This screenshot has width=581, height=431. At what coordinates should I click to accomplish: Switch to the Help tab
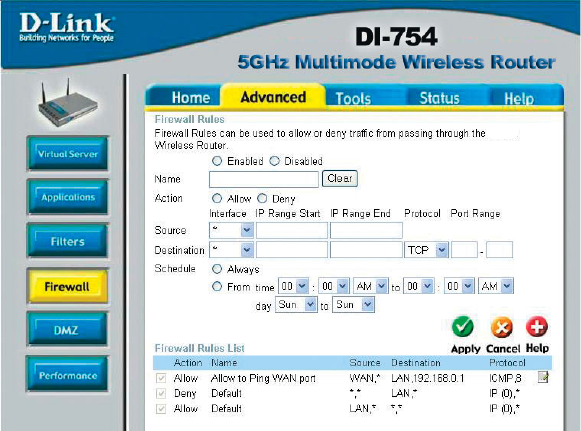pyautogui.click(x=519, y=99)
